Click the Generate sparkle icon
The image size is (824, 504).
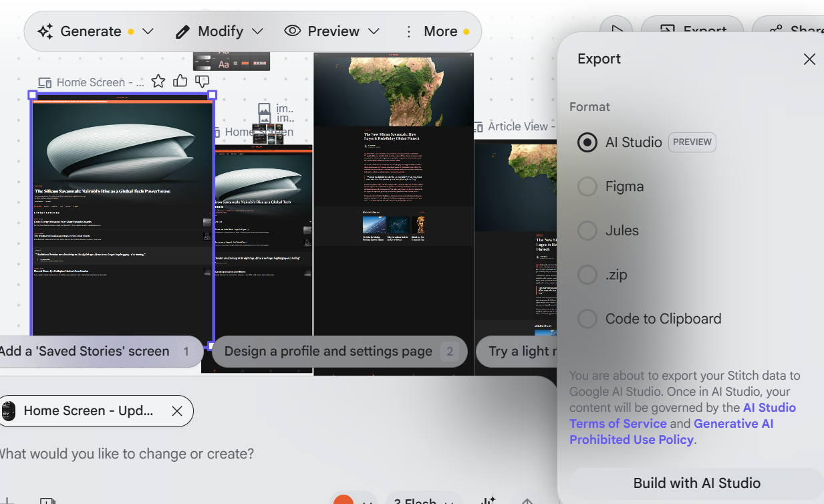(x=45, y=31)
